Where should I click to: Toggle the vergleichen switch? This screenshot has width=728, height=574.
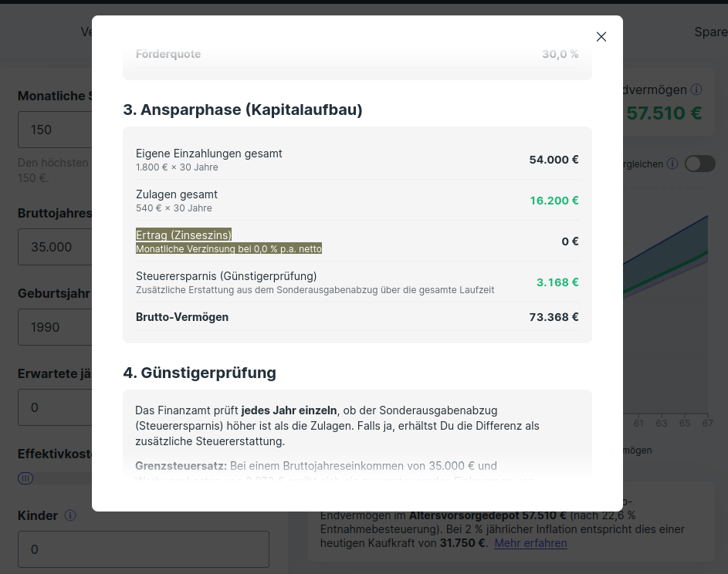[x=700, y=164]
